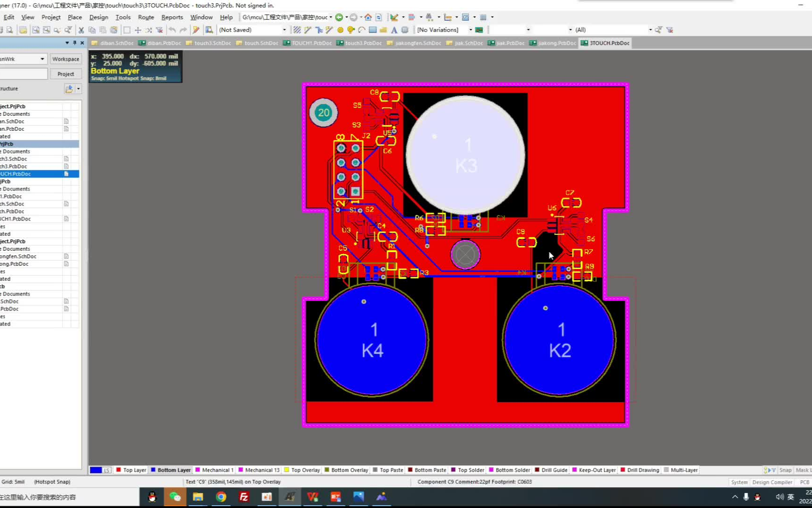
Task: Click the green Back navigation arrow
Action: [x=339, y=17]
